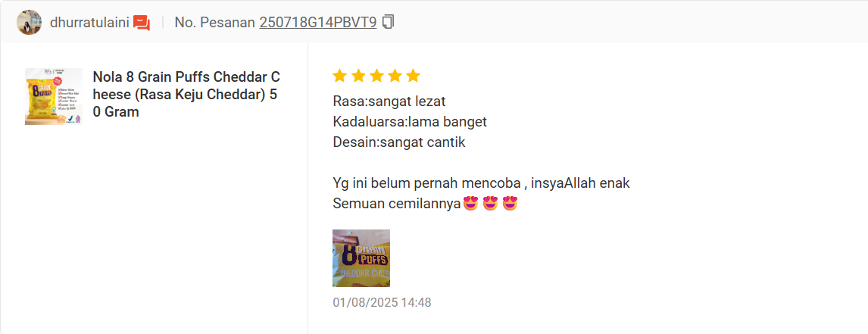
Task: Click the 'No. Pesanan' label
Action: (x=214, y=23)
